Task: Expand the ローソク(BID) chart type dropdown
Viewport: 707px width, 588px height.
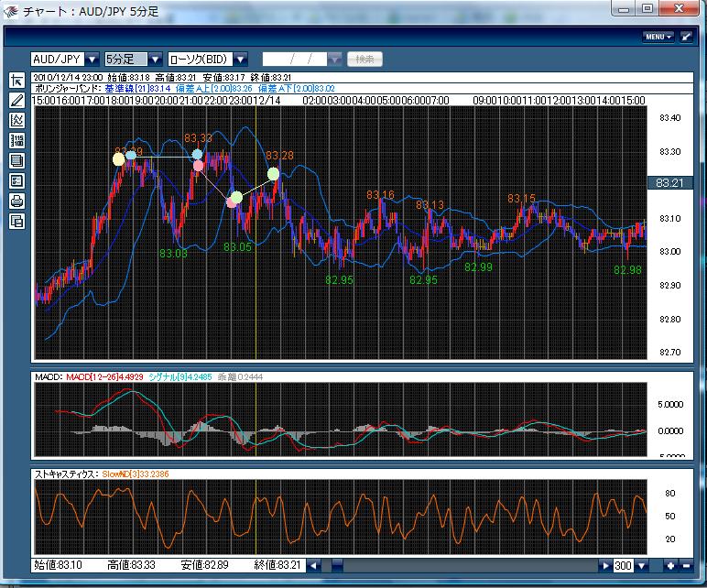Action: click(241, 59)
